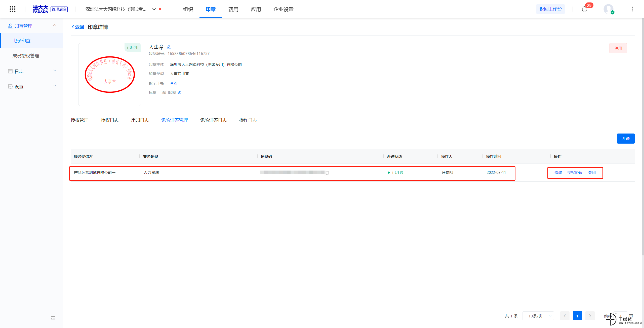
Task: Click the 2022-08-11 operation time cell
Action: coord(496,173)
